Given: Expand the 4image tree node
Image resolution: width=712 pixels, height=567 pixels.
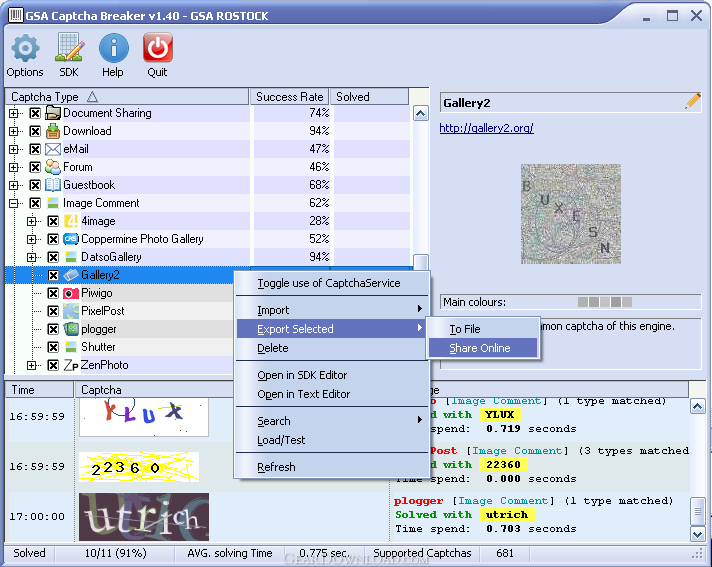Looking at the screenshot, I should click(x=31, y=221).
